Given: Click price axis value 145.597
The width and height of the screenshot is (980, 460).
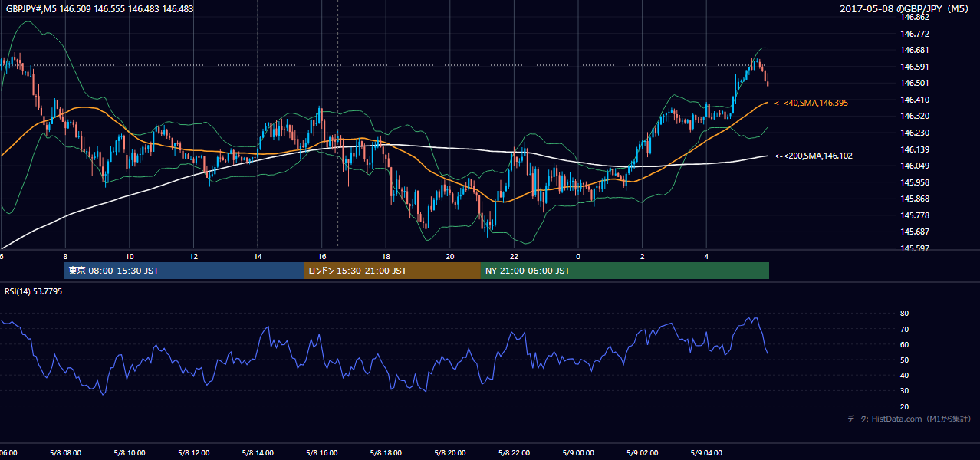Looking at the screenshot, I should click(915, 248).
